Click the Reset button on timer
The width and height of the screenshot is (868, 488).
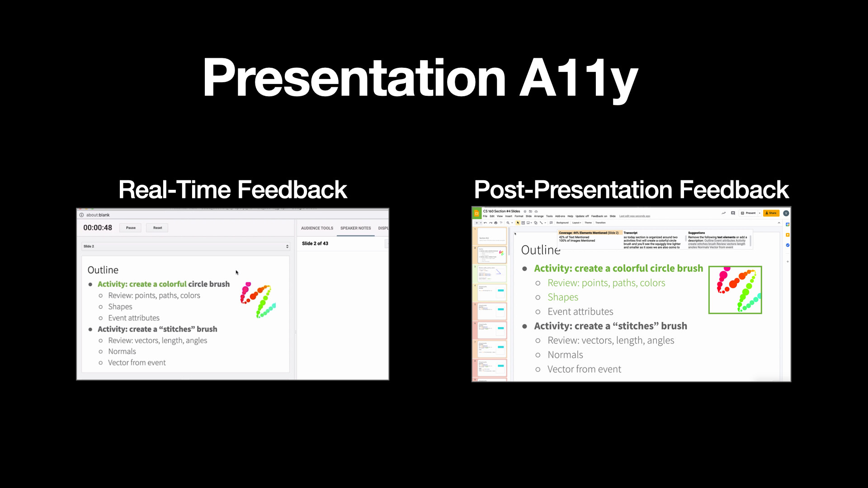point(157,228)
